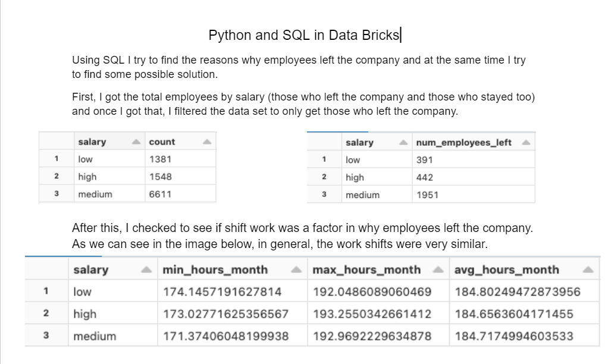Click row number 2 in the hours table
Image resolution: width=605 pixels, height=364 pixels.
point(46,313)
